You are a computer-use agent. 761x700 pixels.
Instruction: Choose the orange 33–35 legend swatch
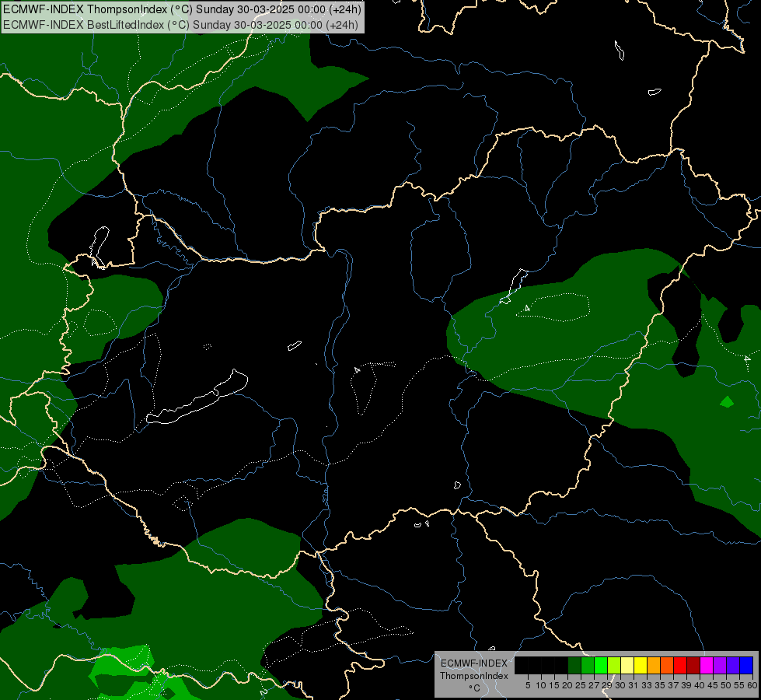(654, 665)
